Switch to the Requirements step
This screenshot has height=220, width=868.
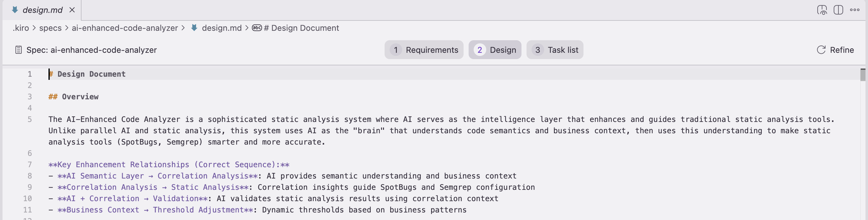pos(424,50)
